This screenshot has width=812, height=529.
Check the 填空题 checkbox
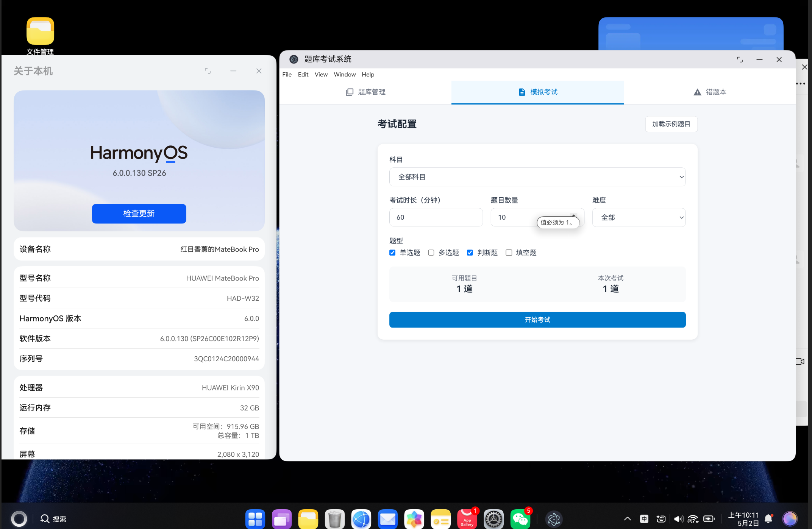(x=509, y=253)
